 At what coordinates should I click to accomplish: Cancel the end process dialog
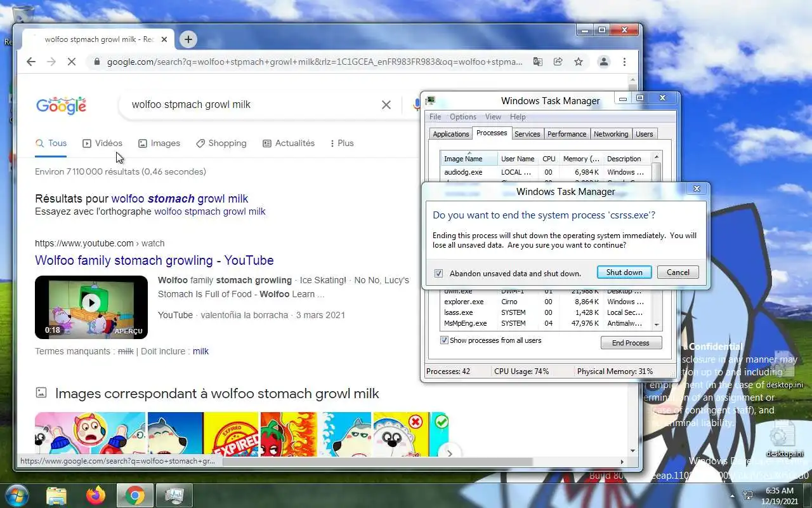(678, 272)
